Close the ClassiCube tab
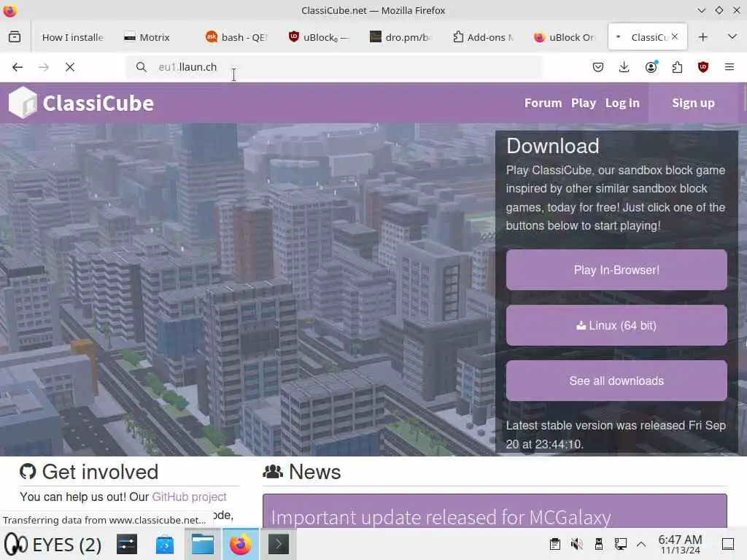This screenshot has height=560, width=747. 675,36
